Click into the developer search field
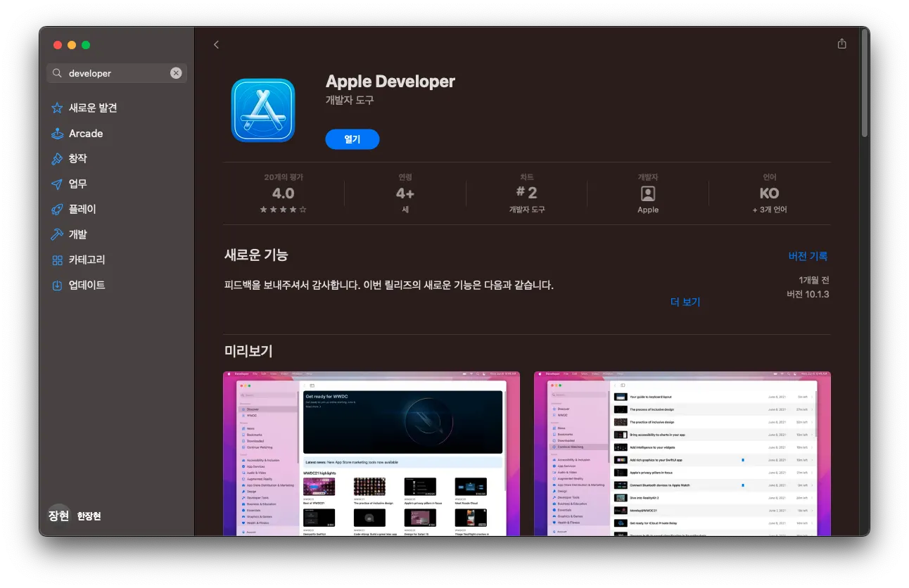This screenshot has height=588, width=909. (x=117, y=73)
